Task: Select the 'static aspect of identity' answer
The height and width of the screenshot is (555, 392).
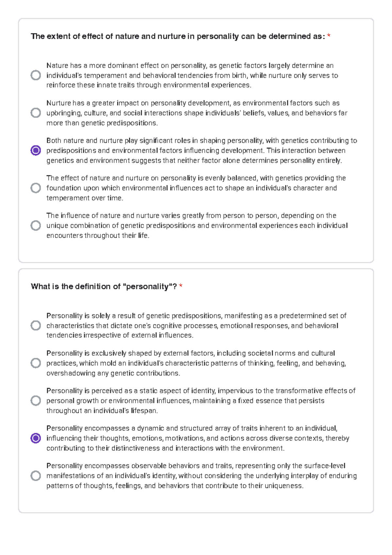Action: coord(36,399)
